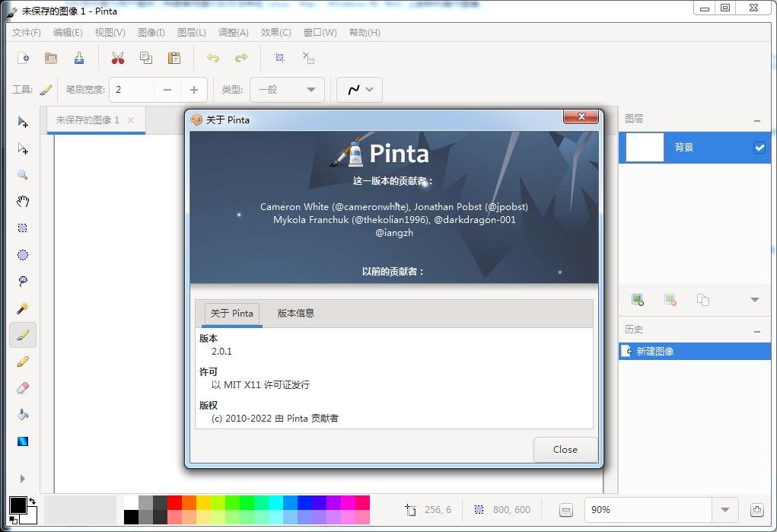Open a new image from the toolbar
The width and height of the screenshot is (777, 532).
pos(23,58)
